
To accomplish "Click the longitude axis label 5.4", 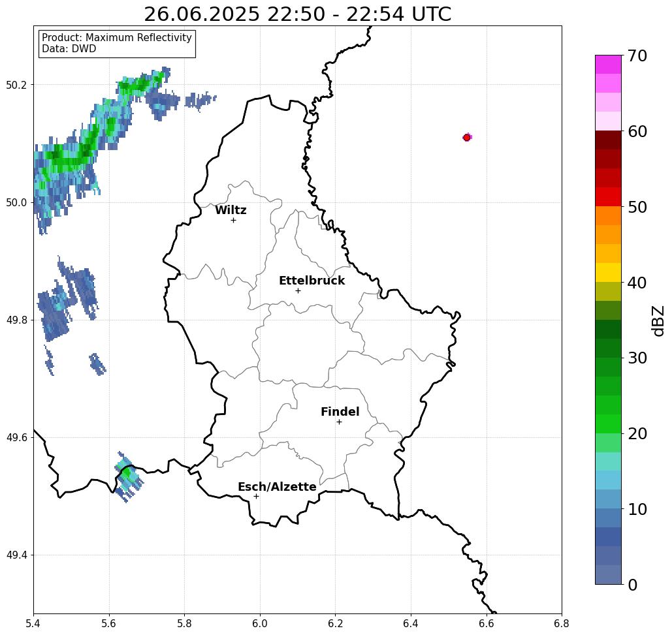I will tap(33, 623).
